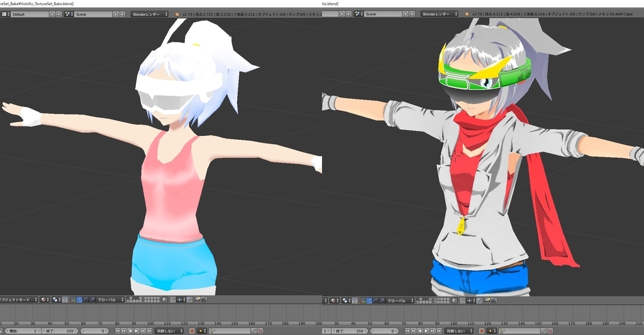644x335 pixels.
Task: Click start frame field in left timeline
Action: [x=23, y=331]
